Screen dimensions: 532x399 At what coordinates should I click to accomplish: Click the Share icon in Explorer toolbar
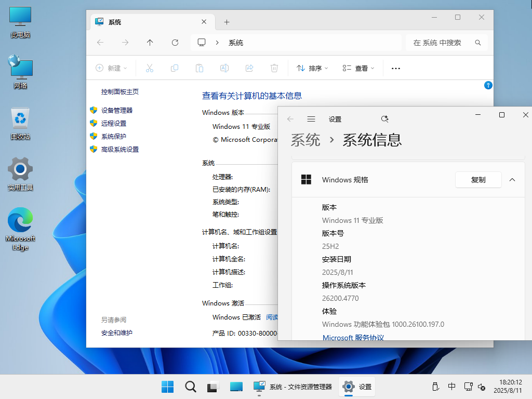point(249,68)
